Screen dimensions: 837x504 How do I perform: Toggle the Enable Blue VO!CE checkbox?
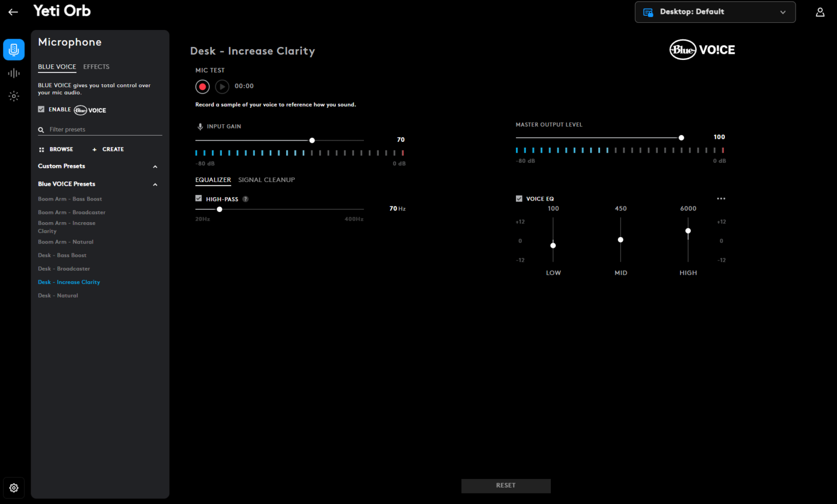click(41, 110)
